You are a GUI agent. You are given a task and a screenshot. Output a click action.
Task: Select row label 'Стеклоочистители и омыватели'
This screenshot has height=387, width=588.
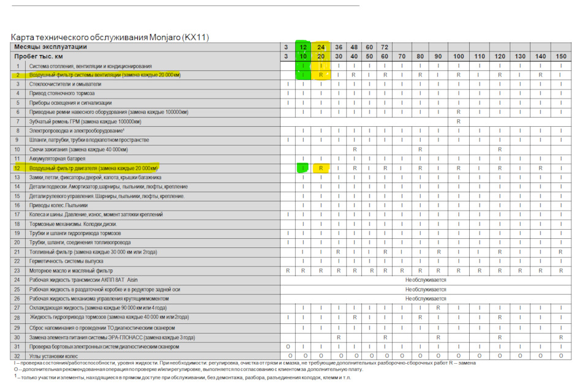(x=66, y=84)
